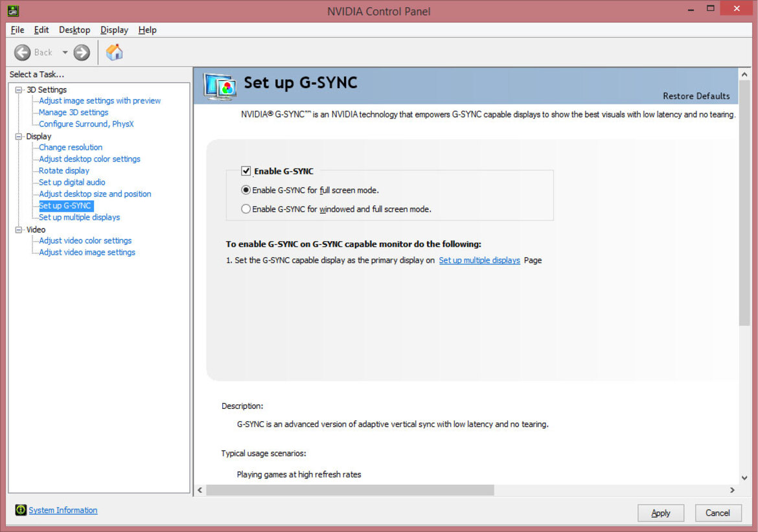Open the Set up multiple displays link
The width and height of the screenshot is (758, 532).
click(479, 260)
